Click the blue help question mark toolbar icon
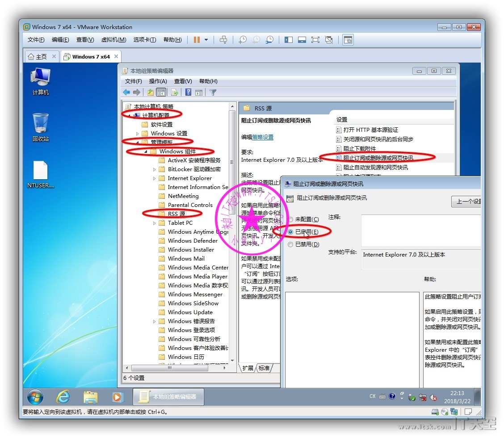Viewport: 504px width, 438px height. 189,93
